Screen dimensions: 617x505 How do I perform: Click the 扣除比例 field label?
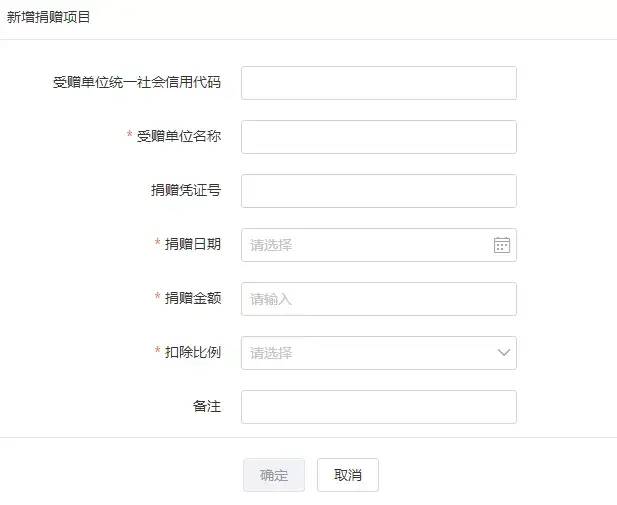tap(193, 352)
